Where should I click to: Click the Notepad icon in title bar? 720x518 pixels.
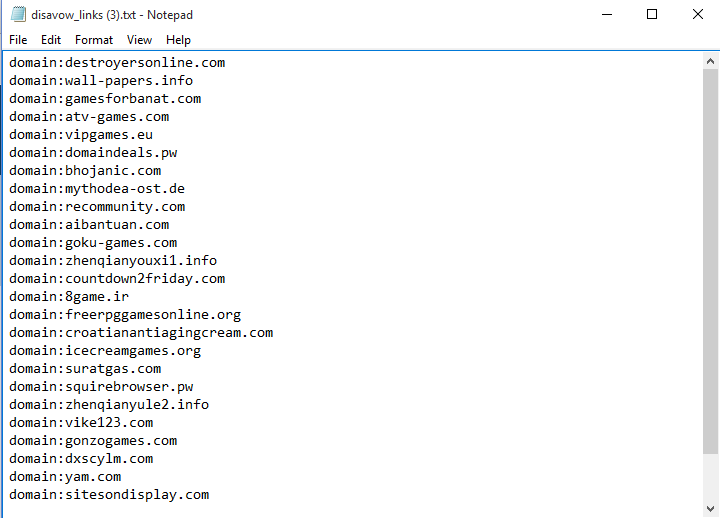[18, 14]
